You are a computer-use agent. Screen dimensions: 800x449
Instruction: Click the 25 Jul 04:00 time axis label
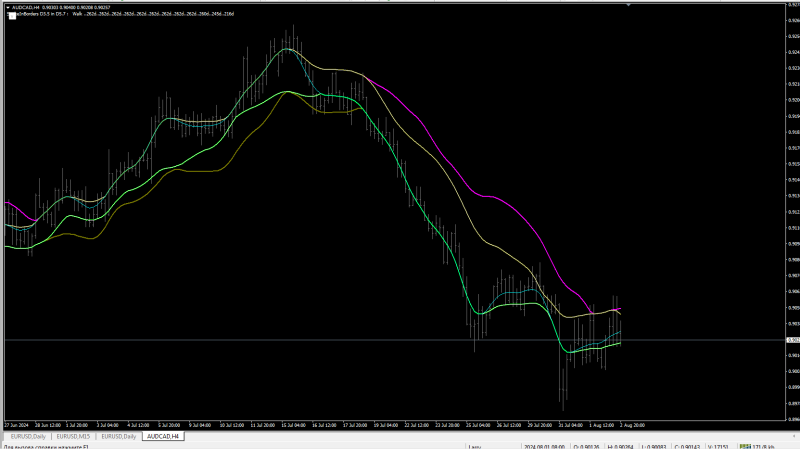click(478, 425)
